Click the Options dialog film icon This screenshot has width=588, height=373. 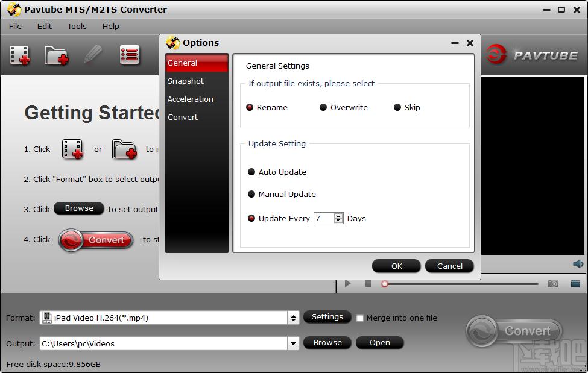pos(173,43)
